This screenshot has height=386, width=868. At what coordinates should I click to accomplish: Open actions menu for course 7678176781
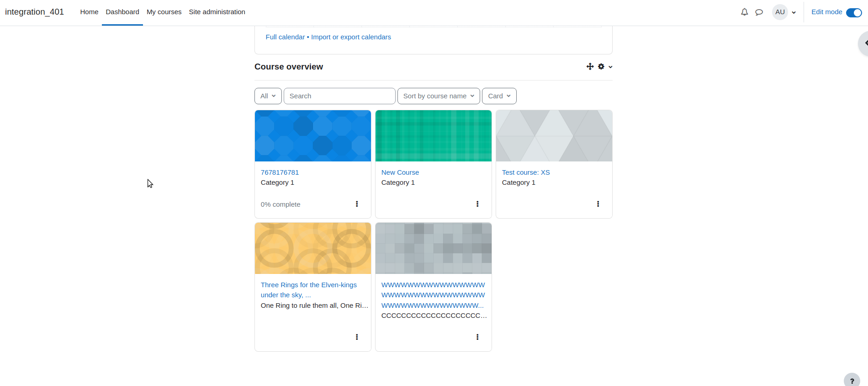[357, 204]
